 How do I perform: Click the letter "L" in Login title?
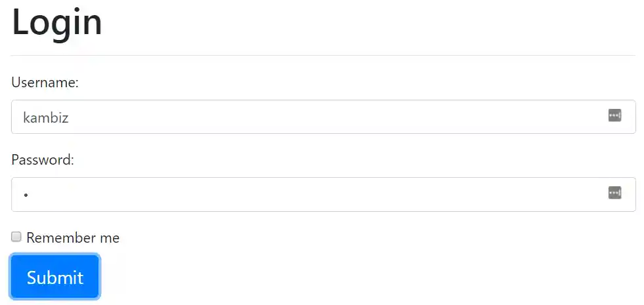(21, 22)
